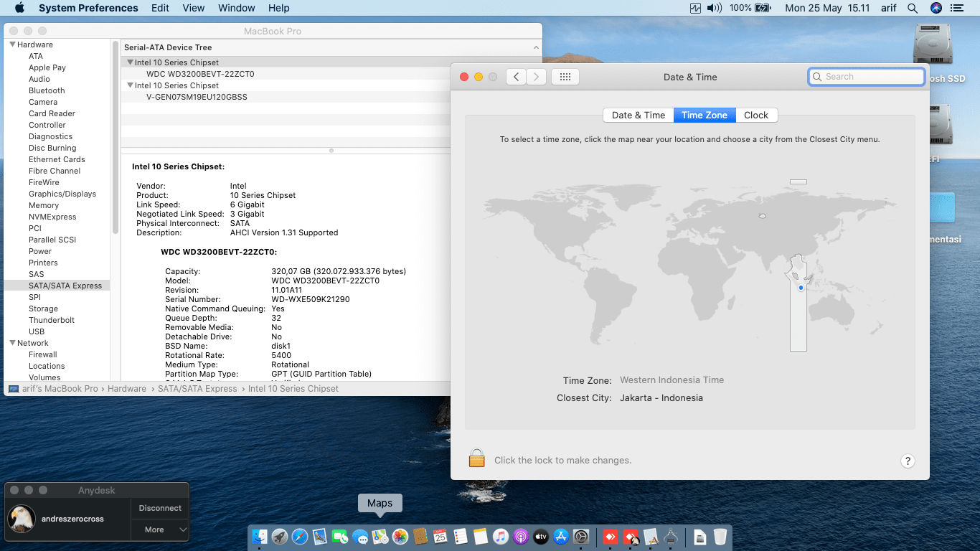980x551 pixels.
Task: Open the Closest City dropdown
Action: 661,397
